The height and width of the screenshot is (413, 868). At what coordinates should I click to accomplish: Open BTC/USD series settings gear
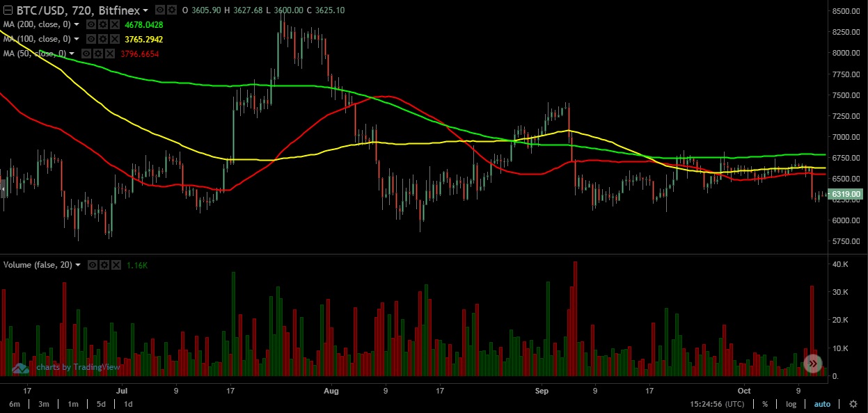point(171,10)
